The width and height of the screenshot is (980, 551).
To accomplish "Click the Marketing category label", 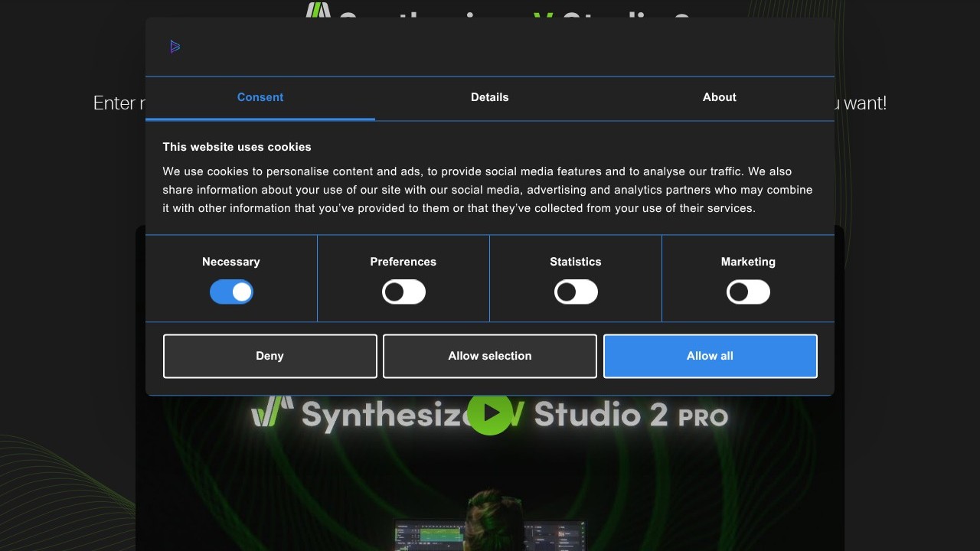I will [x=748, y=262].
